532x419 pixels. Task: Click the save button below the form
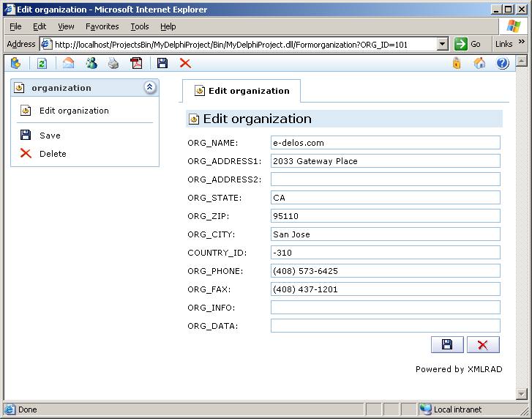[447, 345]
